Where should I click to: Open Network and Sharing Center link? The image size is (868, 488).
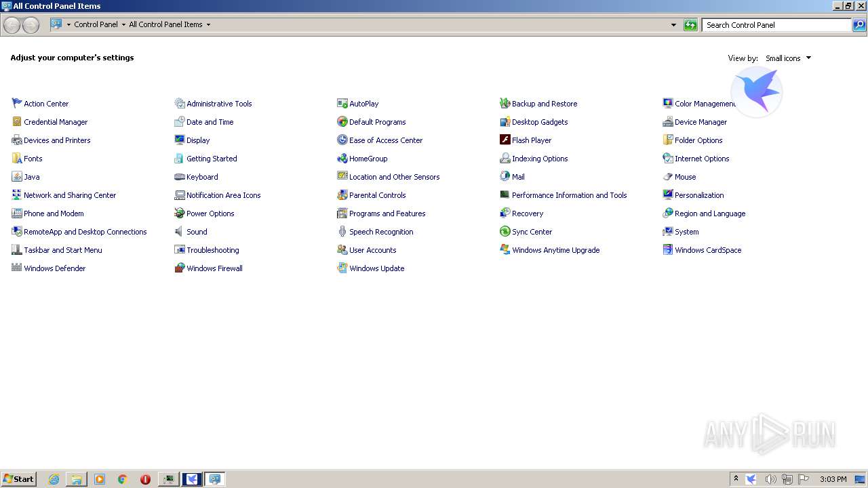pos(70,195)
